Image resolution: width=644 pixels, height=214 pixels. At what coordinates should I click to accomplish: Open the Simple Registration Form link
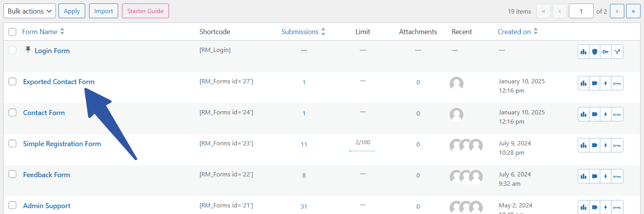[x=62, y=144]
